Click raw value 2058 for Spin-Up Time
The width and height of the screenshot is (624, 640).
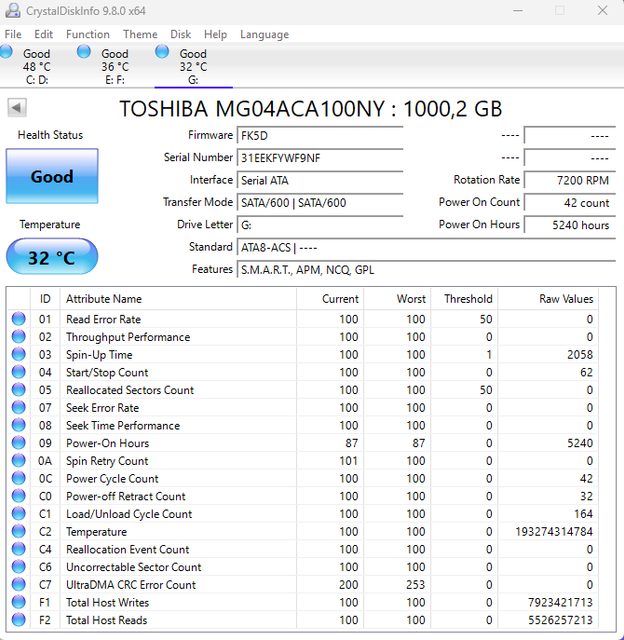[580, 354]
